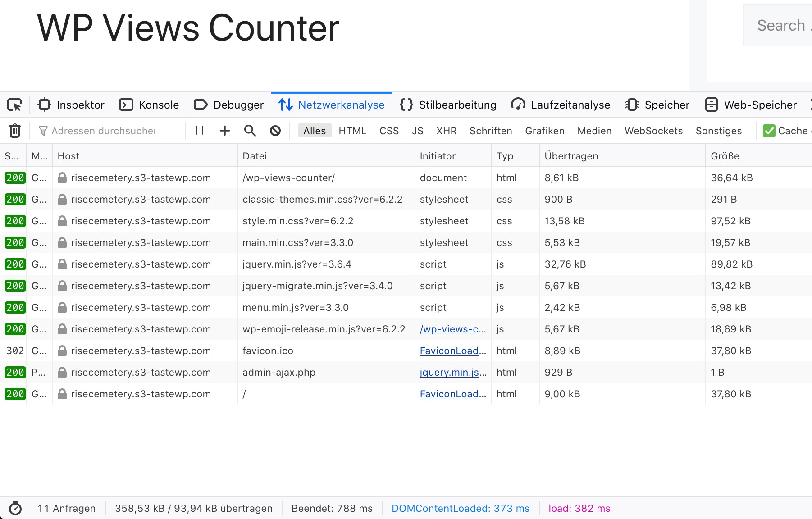Open the Stilbearbeitung tab

coord(448,105)
